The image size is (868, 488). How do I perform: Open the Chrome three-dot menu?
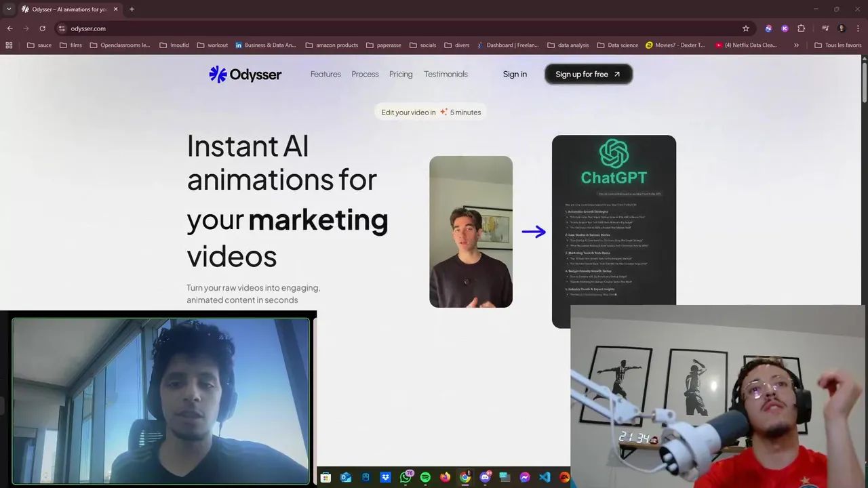[857, 28]
